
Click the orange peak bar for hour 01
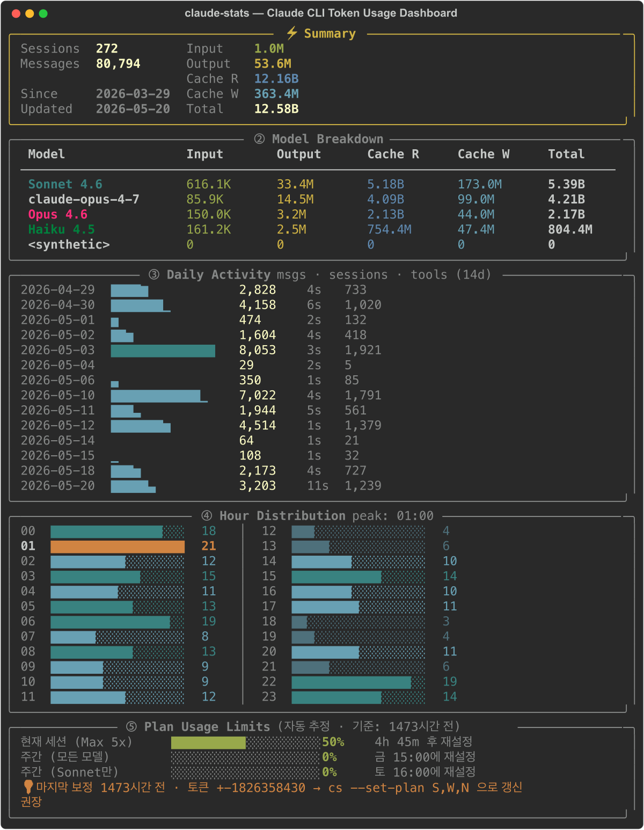click(x=118, y=547)
